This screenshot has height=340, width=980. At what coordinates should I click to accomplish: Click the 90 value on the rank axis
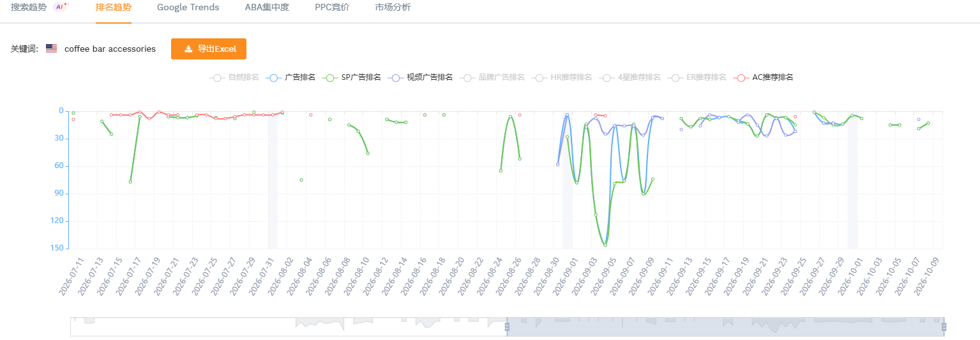tap(60, 194)
